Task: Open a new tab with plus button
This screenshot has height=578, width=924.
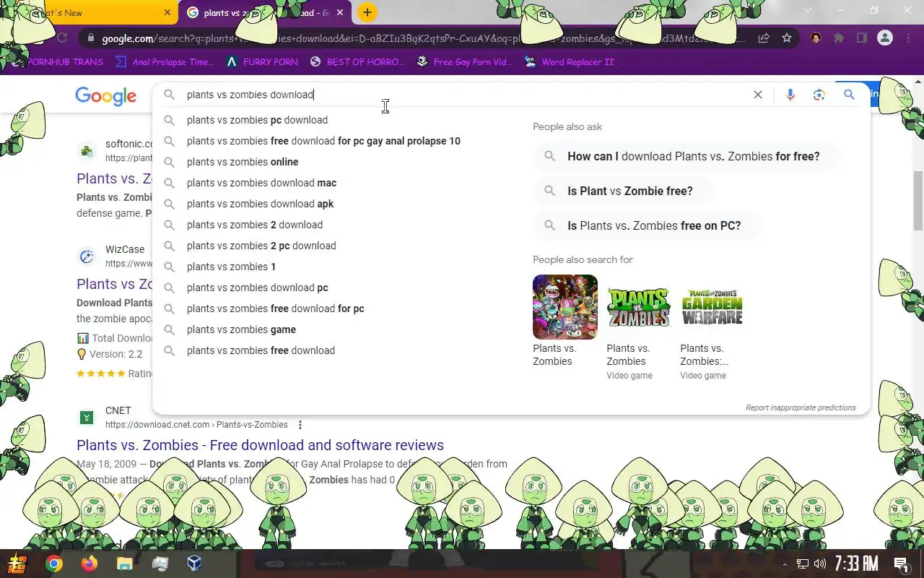Action: tap(367, 12)
